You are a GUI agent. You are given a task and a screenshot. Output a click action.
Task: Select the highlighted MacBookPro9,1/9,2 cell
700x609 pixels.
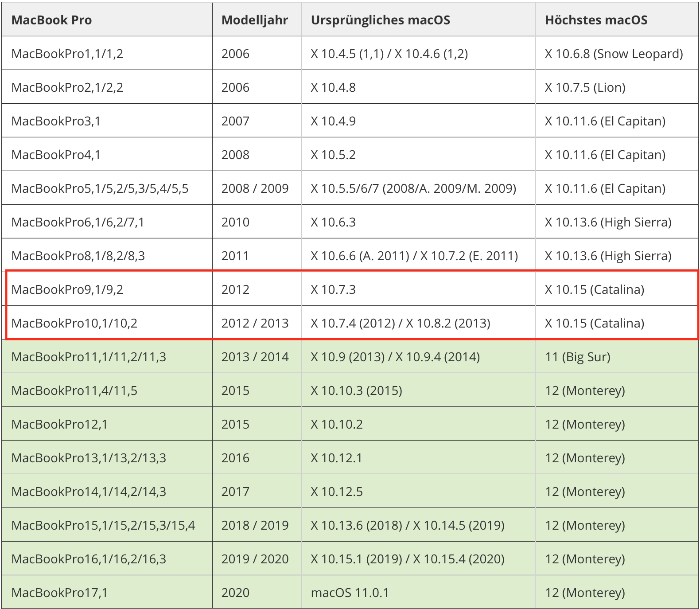(67, 289)
